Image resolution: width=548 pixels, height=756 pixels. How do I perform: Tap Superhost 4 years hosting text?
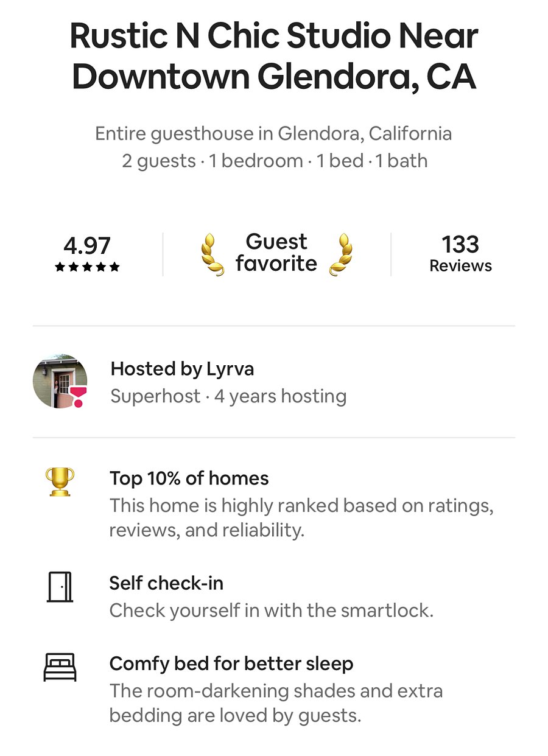pos(228,396)
